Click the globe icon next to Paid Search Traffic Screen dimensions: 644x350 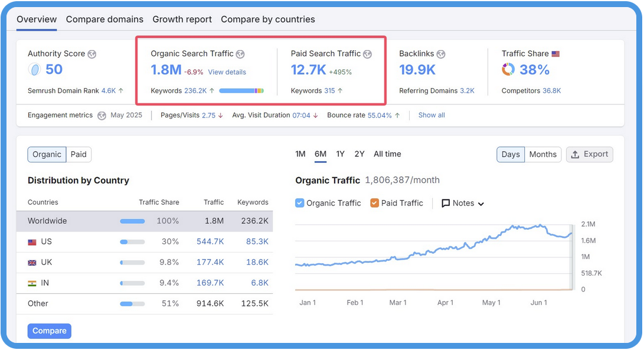pos(367,54)
